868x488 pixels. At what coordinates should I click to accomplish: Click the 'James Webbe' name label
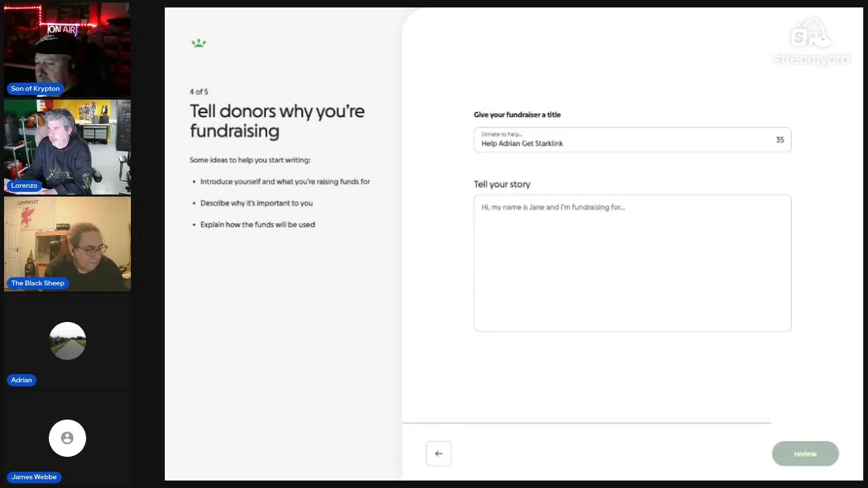click(x=34, y=477)
